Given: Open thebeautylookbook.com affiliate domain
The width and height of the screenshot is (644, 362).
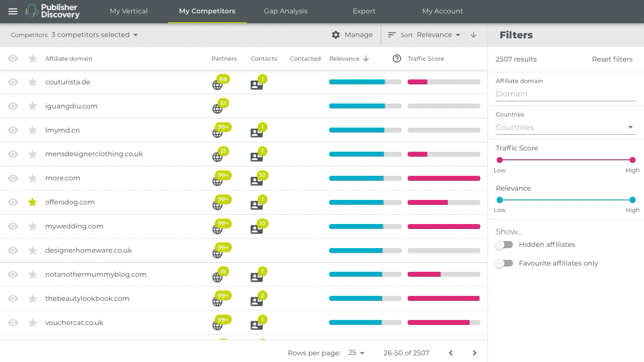Looking at the screenshot, I should (x=87, y=299).
